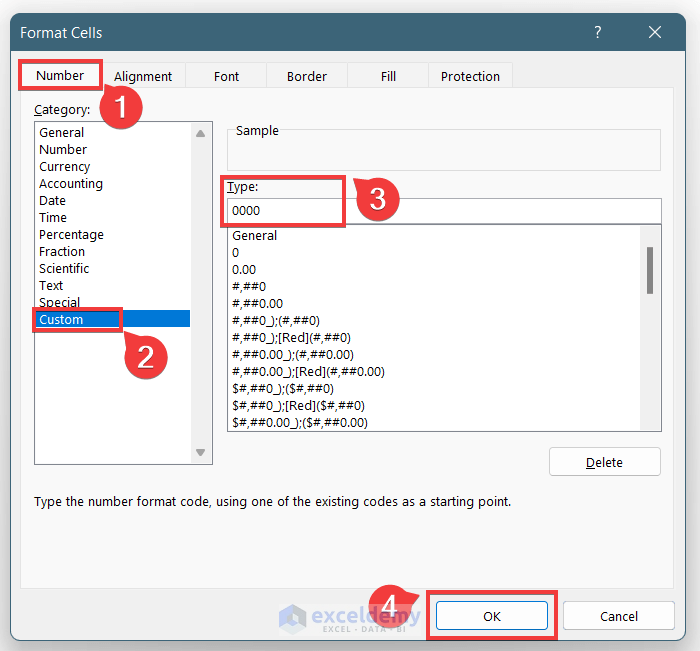Select the 0.00 format code
The height and width of the screenshot is (651, 700).
(x=434, y=270)
